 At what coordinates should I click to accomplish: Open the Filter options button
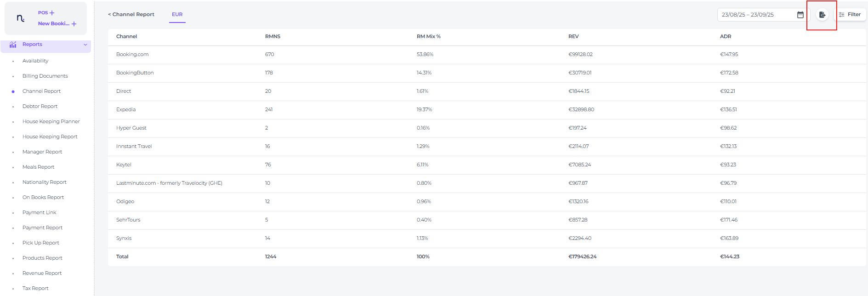coord(850,15)
